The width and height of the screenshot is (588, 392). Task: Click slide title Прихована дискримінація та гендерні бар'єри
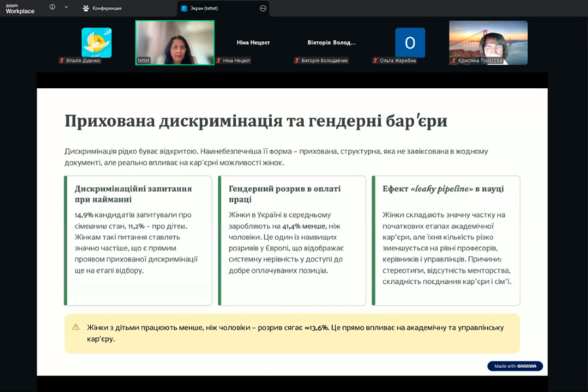coord(255,121)
